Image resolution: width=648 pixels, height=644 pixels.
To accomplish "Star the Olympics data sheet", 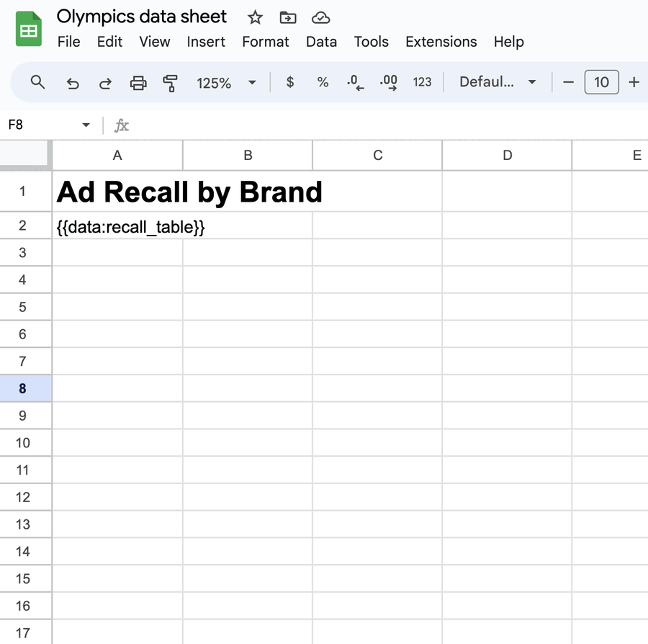I will [x=254, y=17].
